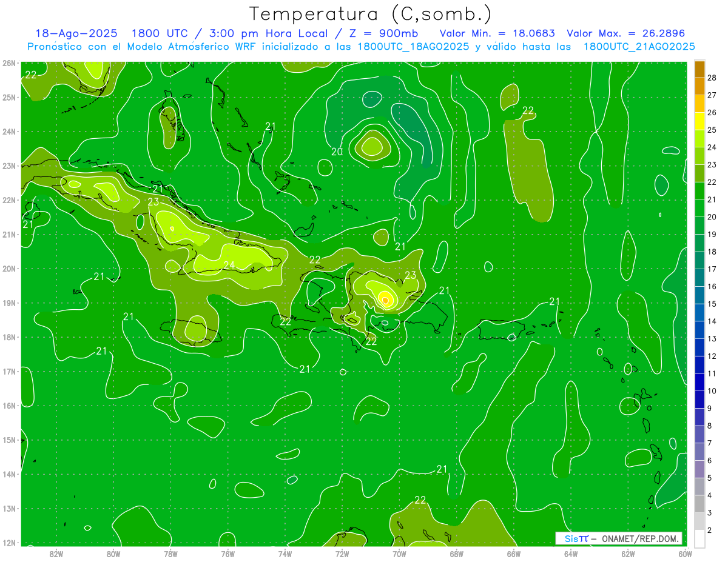This screenshot has width=728, height=562.
Task: Click the blue legend swatch between 13 and 14
Action: [x=699, y=330]
